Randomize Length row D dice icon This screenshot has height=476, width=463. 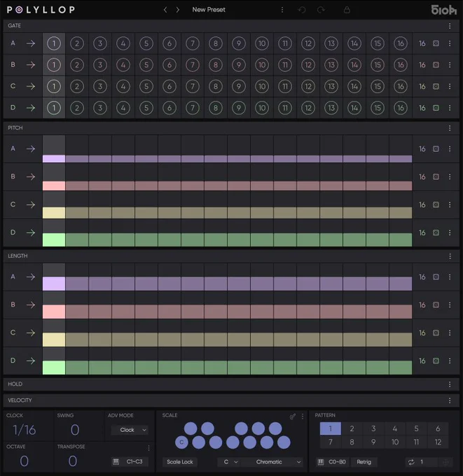point(436,360)
